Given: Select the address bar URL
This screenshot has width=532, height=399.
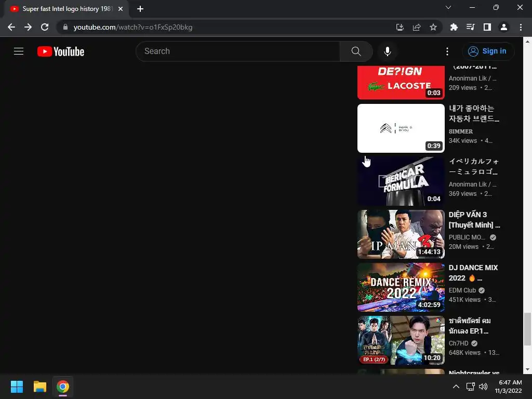Looking at the screenshot, I should click(x=132, y=27).
